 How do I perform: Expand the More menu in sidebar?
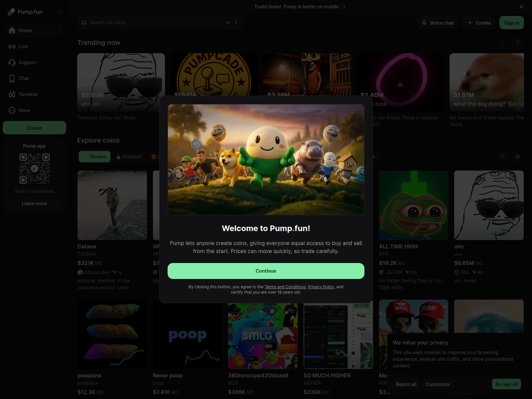24,110
